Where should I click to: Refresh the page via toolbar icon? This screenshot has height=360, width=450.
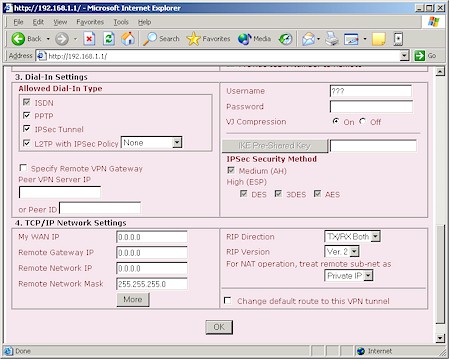tap(109, 39)
